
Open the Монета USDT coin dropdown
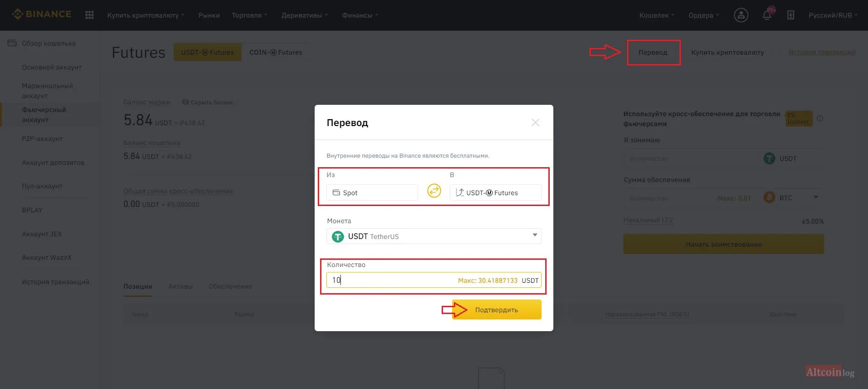[x=434, y=236]
